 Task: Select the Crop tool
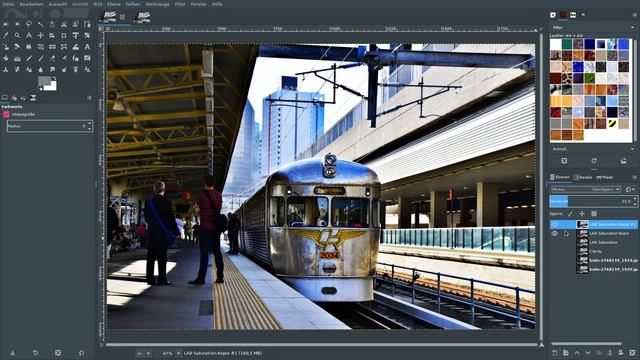[x=64, y=36]
